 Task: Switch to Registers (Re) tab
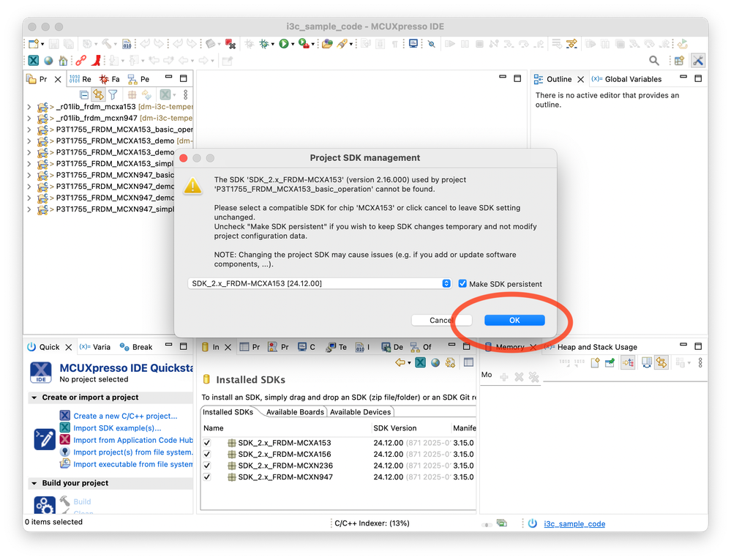[x=80, y=79]
